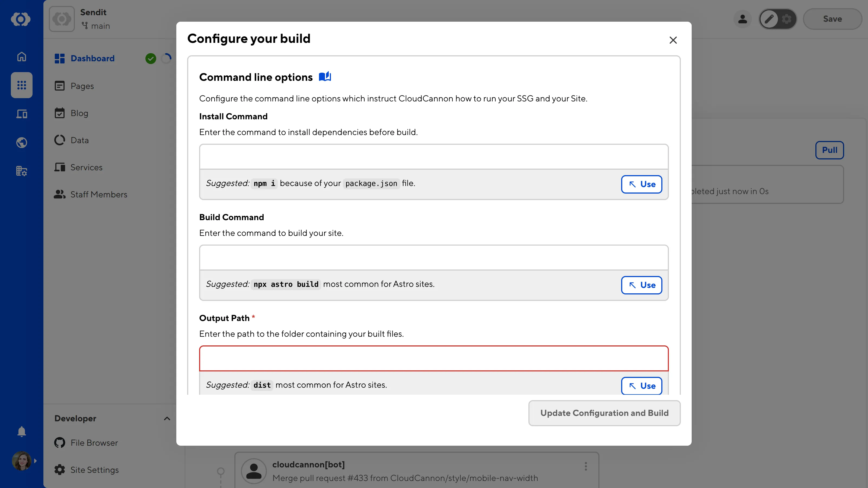Navigate to Staff Members
Image resolution: width=868 pixels, height=488 pixels.
click(99, 194)
